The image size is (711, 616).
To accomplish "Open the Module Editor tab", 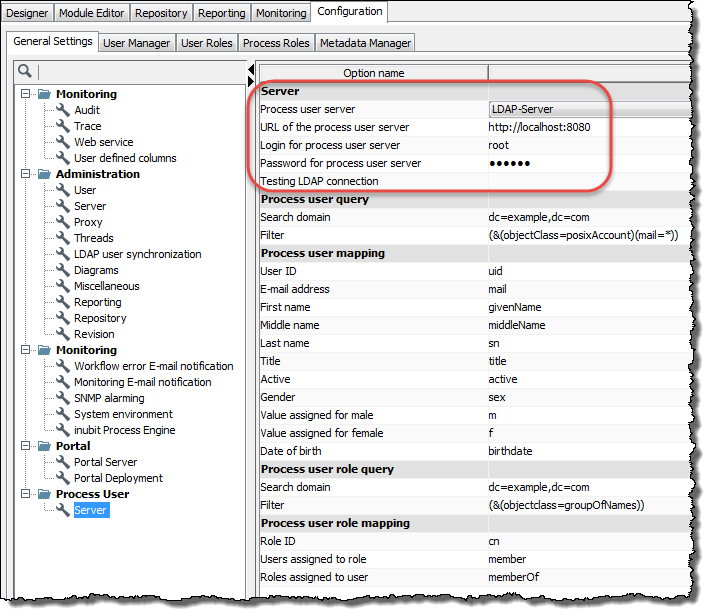I will click(x=92, y=13).
